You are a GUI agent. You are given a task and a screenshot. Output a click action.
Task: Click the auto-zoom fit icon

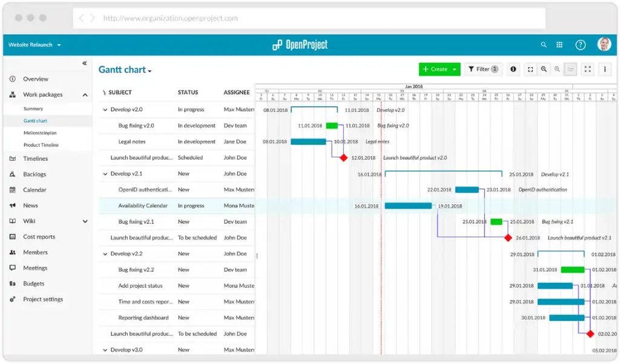(x=530, y=69)
